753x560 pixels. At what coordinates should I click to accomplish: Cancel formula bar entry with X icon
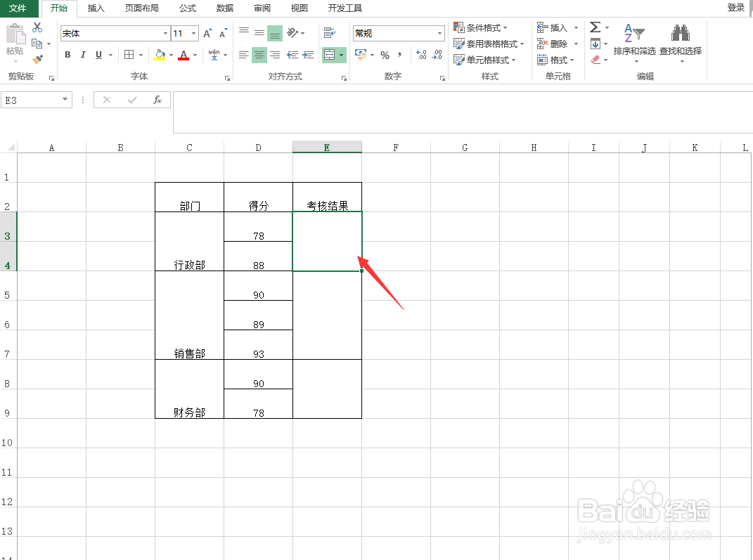[107, 100]
